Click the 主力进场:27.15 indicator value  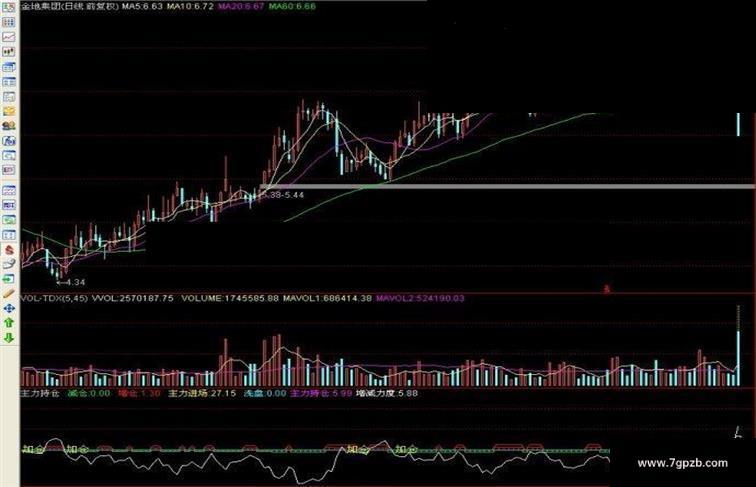(x=202, y=393)
